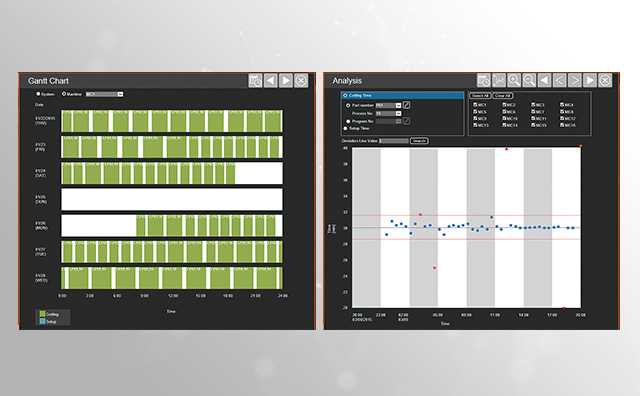640x396 pixels.
Task: Click the fit range icon in Analysis
Action: pos(499,80)
